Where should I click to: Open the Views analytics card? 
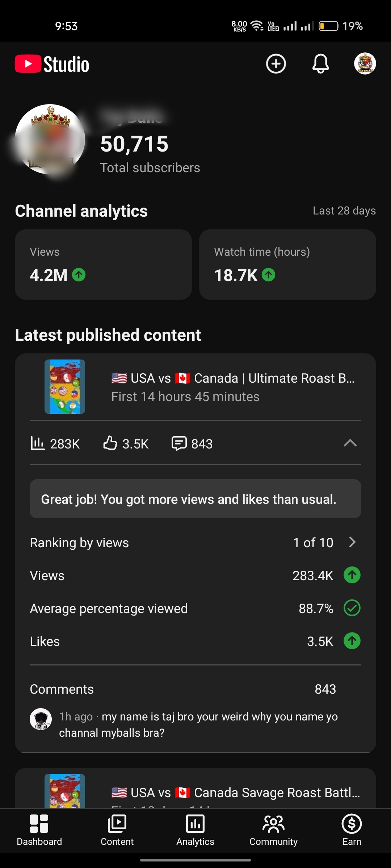click(x=103, y=264)
